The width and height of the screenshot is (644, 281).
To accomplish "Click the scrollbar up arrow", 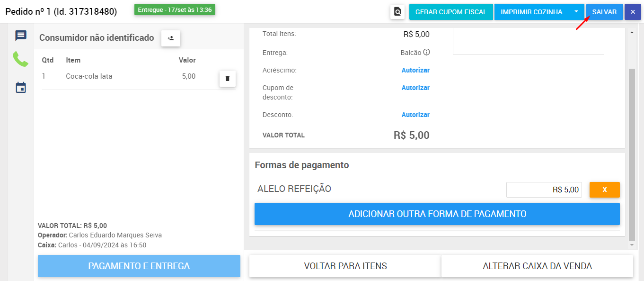I will (632, 33).
